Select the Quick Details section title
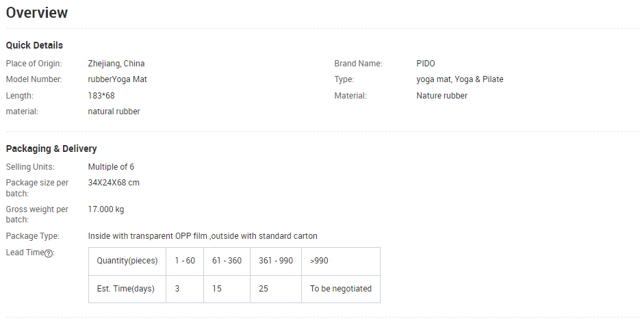644x323 pixels. [34, 45]
